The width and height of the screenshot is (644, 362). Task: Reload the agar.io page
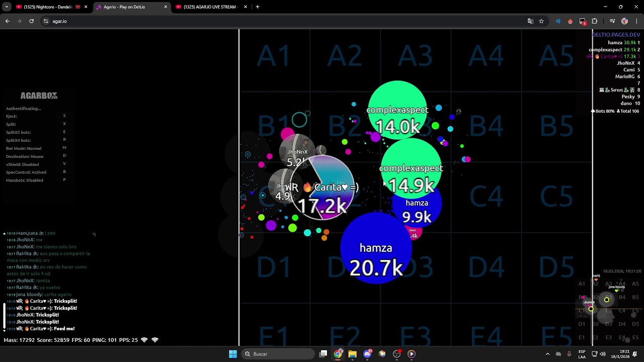(x=31, y=21)
